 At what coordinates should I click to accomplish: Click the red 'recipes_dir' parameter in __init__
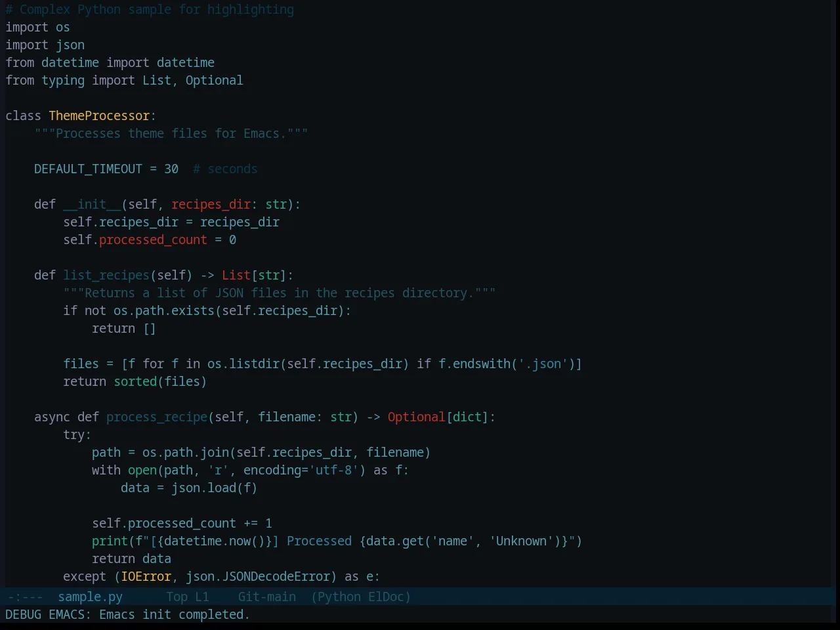[x=211, y=204]
